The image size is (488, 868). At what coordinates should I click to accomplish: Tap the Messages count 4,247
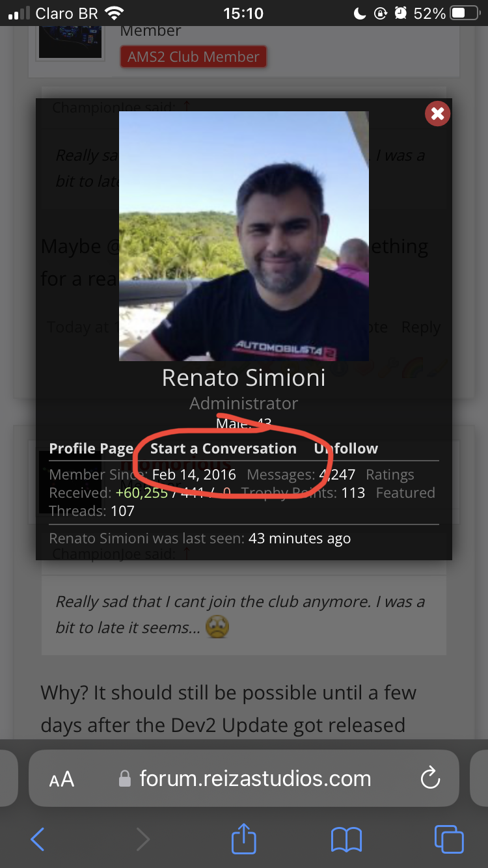pyautogui.click(x=337, y=475)
